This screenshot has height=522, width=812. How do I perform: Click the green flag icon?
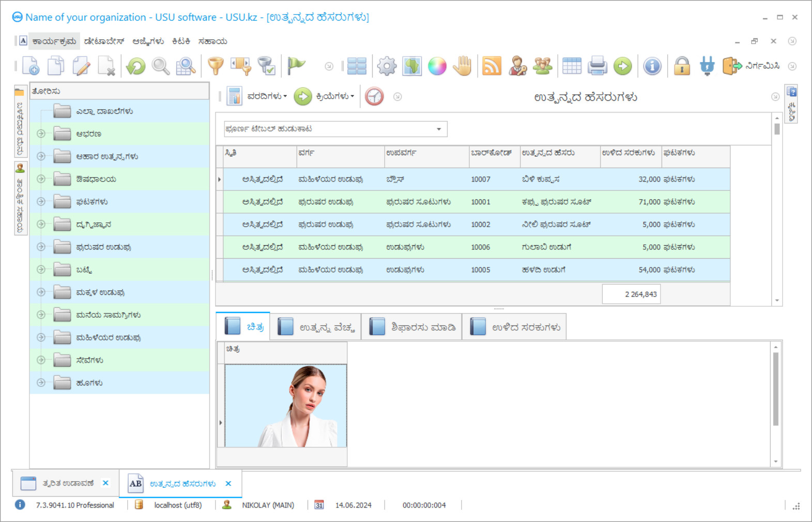click(x=296, y=66)
